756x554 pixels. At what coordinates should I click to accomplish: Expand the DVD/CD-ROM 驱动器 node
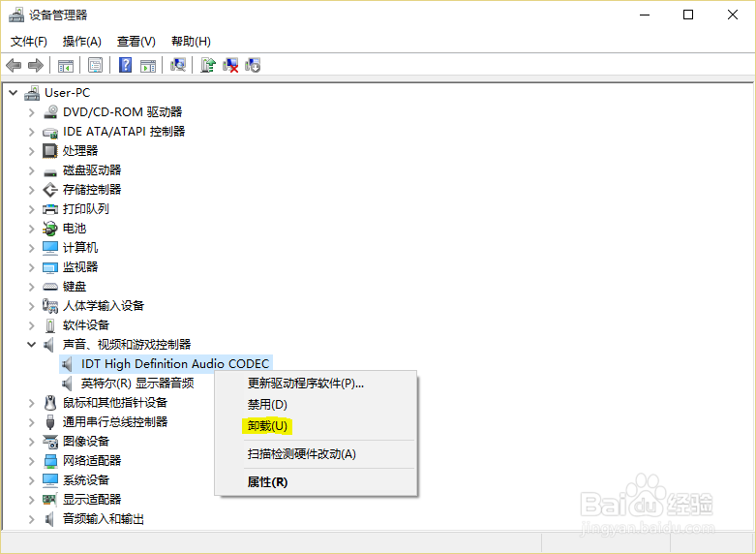coord(31,112)
